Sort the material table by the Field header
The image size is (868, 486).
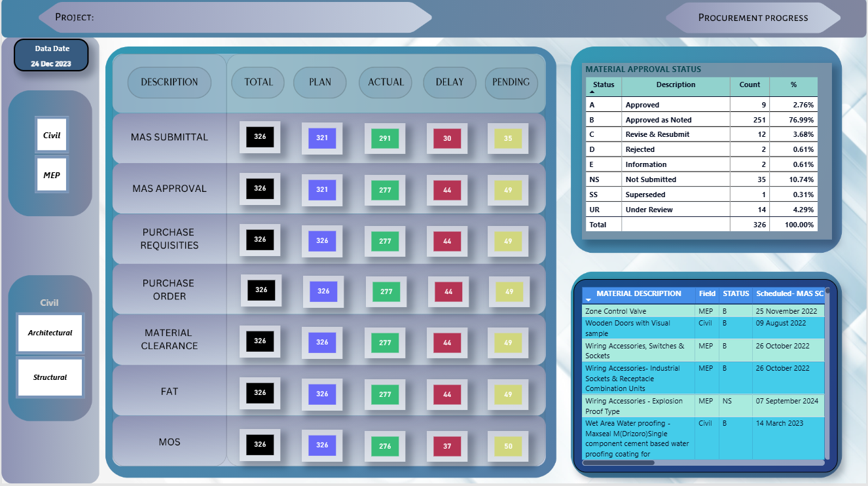click(x=707, y=294)
